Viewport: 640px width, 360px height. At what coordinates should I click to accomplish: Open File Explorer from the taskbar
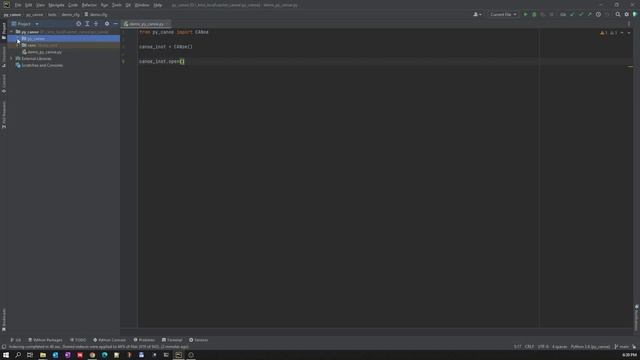[43, 355]
